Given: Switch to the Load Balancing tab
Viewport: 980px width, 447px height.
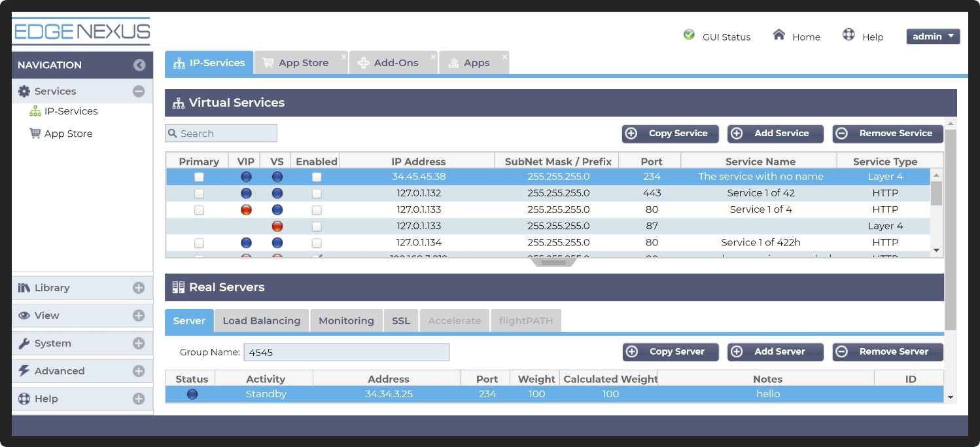Looking at the screenshot, I should (261, 321).
